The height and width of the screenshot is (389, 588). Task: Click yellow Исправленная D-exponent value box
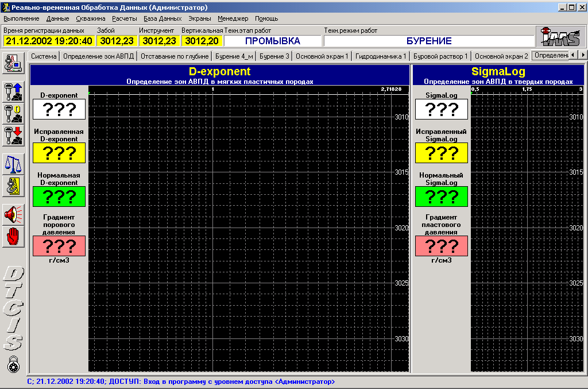pos(59,153)
